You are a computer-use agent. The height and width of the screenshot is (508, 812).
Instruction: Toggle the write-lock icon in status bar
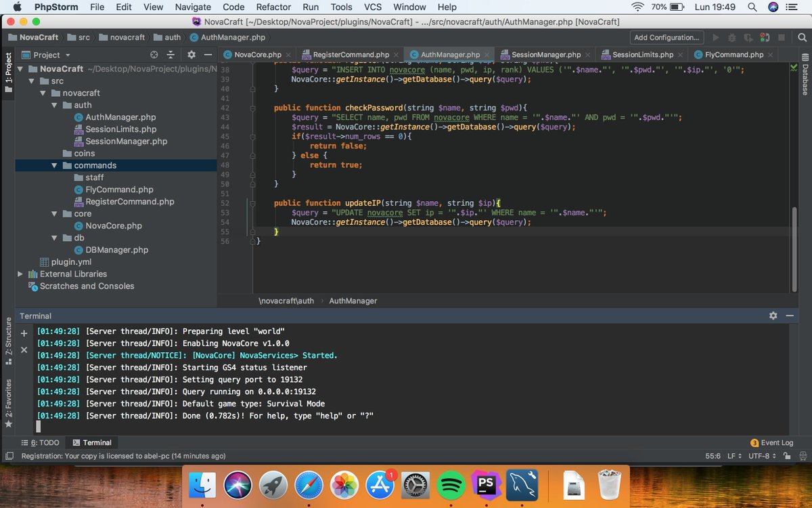786,456
